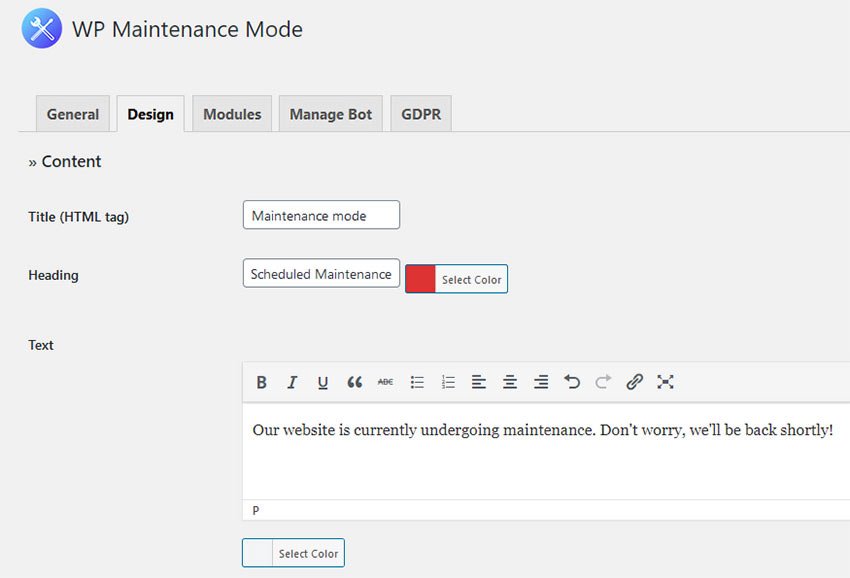Viewport: 850px width, 578px height.
Task: Switch to the Modules tab
Action: [231, 113]
